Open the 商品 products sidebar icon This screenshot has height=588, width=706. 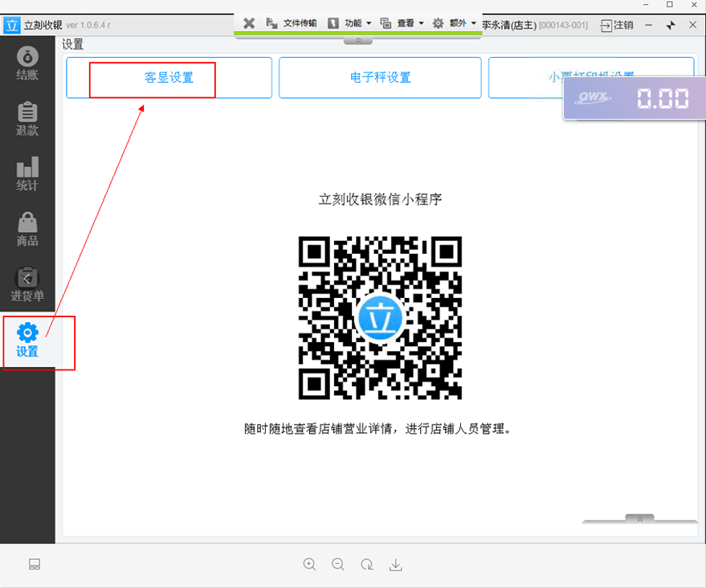[x=27, y=229]
